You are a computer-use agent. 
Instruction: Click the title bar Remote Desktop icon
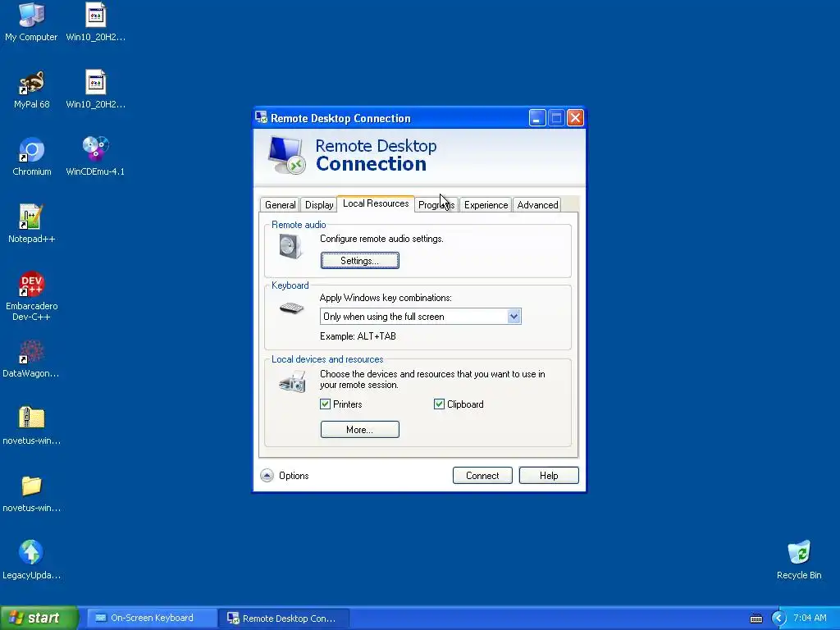pyautogui.click(x=261, y=117)
